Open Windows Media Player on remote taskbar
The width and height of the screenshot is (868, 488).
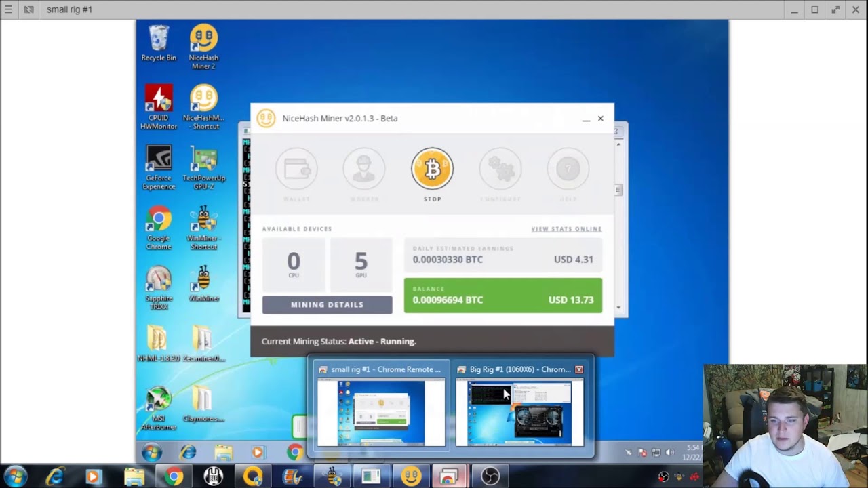point(258,452)
